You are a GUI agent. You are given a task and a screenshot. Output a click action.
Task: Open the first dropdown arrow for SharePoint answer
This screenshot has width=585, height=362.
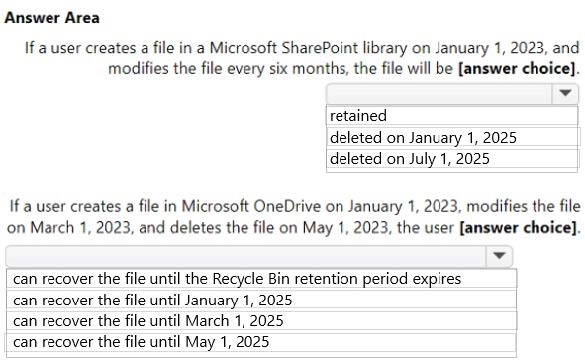coord(565,93)
